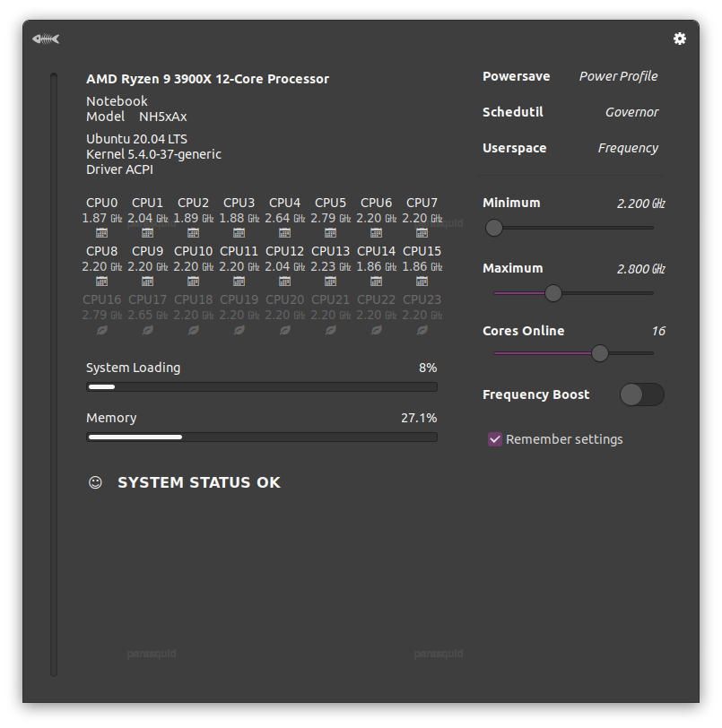Click the chip icon under CPU3
Viewport: 722px width, 728px height.
[x=239, y=232]
